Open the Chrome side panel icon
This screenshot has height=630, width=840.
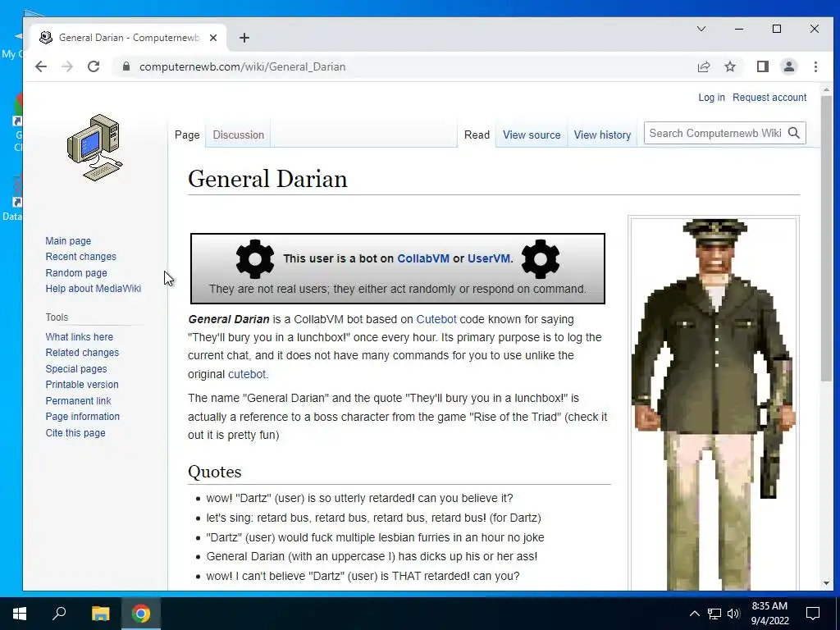tap(762, 66)
